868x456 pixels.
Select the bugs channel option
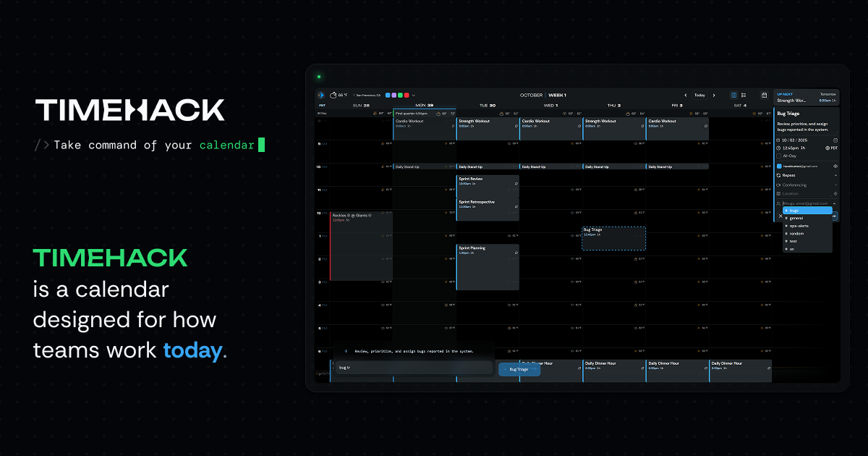click(x=807, y=211)
